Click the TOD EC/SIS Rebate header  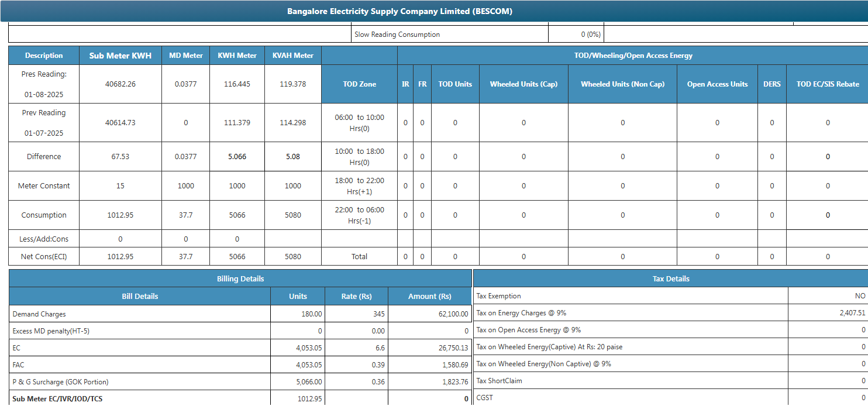[x=827, y=84]
